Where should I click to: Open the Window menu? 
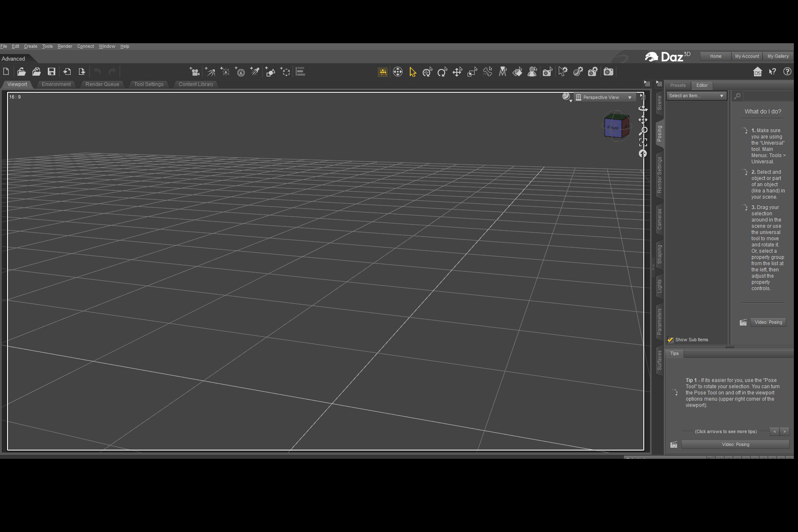point(107,46)
